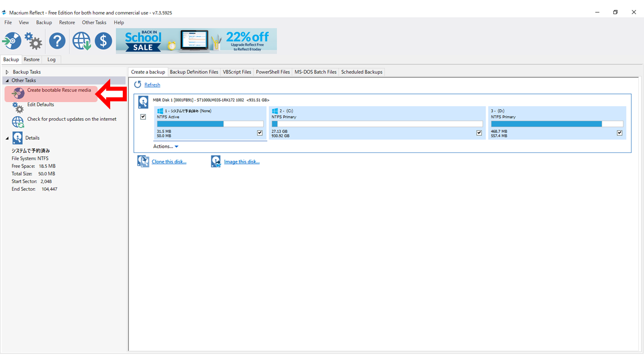Click the Help question mark icon
The image size is (644, 362).
(x=57, y=41)
